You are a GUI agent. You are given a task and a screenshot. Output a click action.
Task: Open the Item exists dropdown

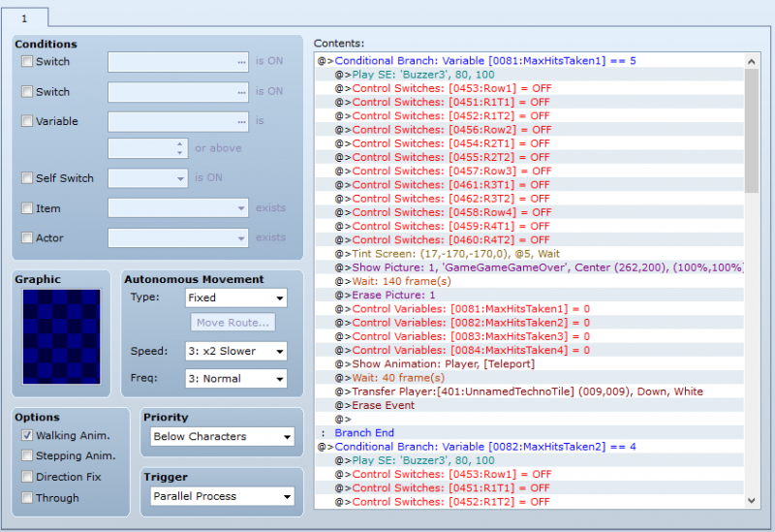coord(178,207)
